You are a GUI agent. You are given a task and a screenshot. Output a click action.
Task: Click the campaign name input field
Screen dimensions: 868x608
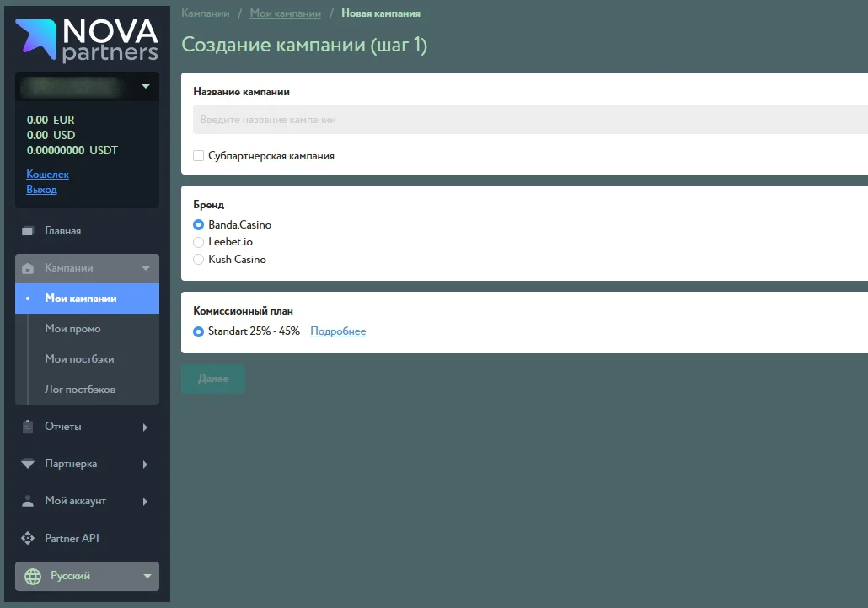(x=421, y=119)
